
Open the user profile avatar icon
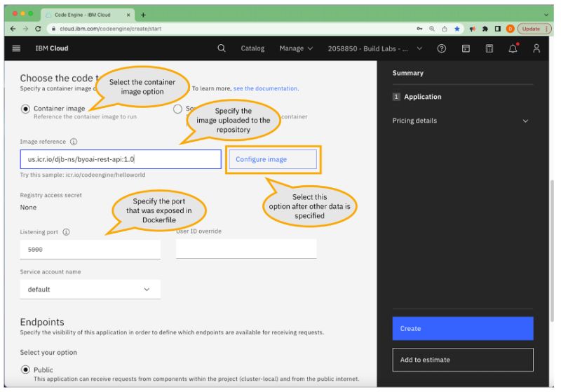(536, 48)
